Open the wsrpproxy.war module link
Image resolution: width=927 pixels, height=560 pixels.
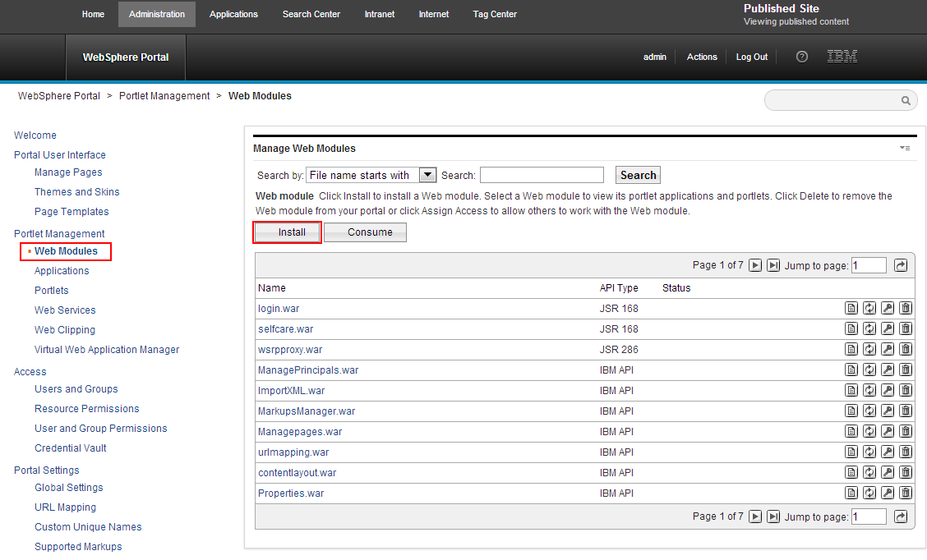tap(290, 350)
